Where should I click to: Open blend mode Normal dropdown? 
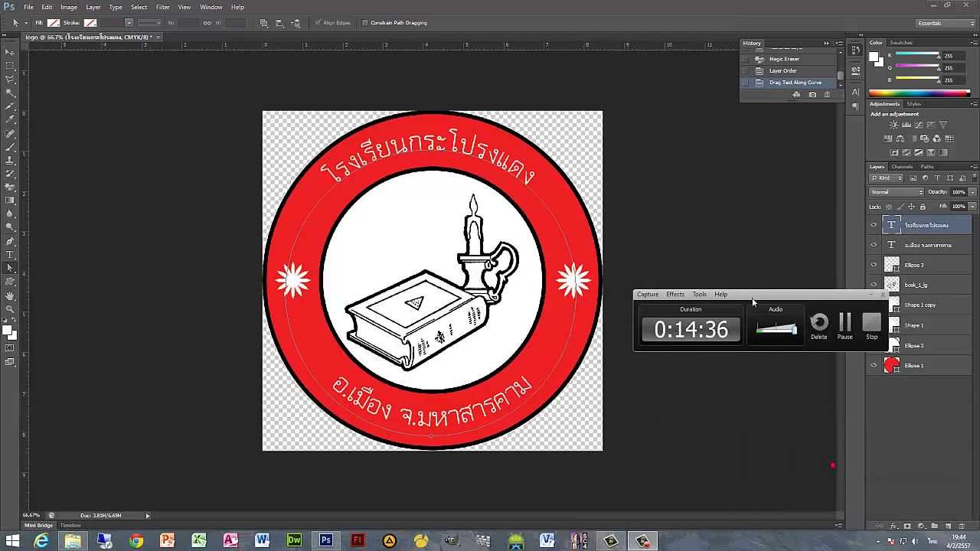click(897, 192)
